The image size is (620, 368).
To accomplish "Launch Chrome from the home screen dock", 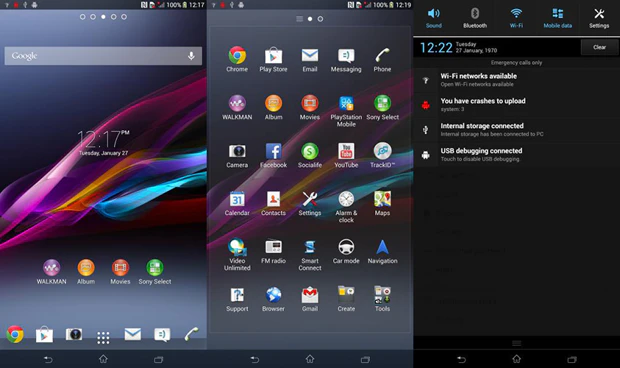I will tap(15, 334).
